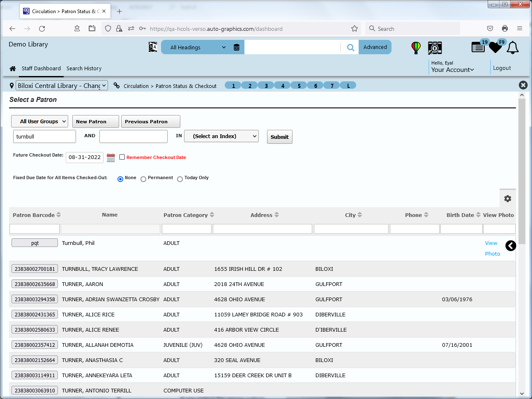Open All Headings dropdown

198,47
